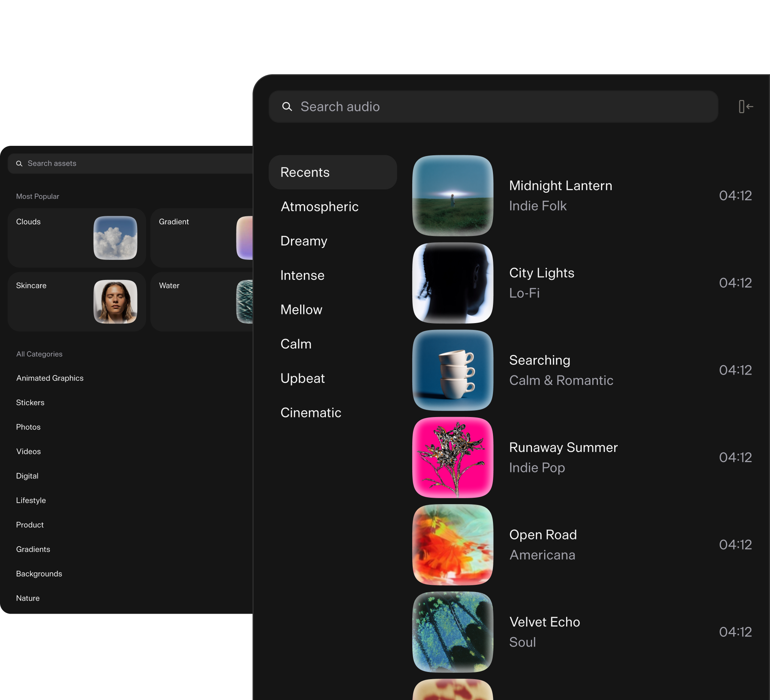
Task: Open the Gradients category
Action: 33,549
